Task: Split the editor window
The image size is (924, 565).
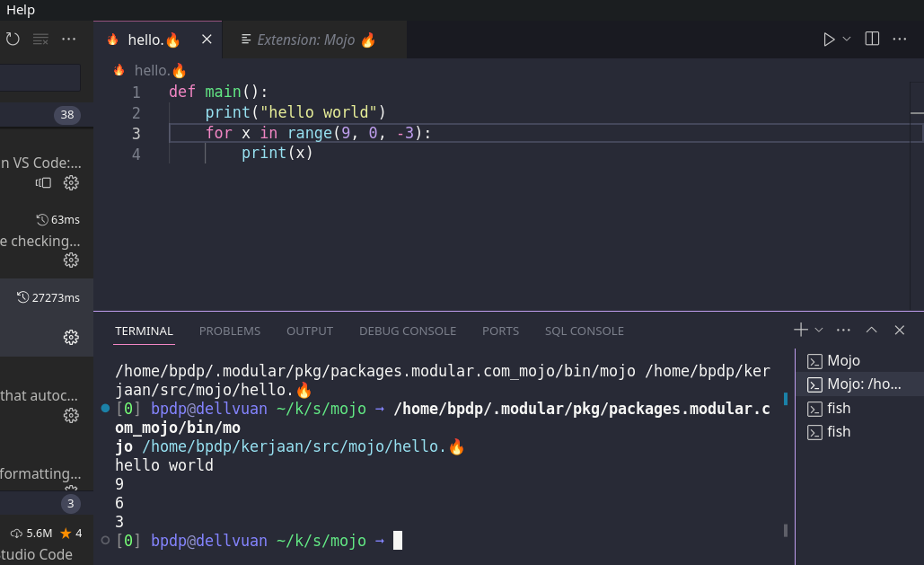Action: point(870,39)
